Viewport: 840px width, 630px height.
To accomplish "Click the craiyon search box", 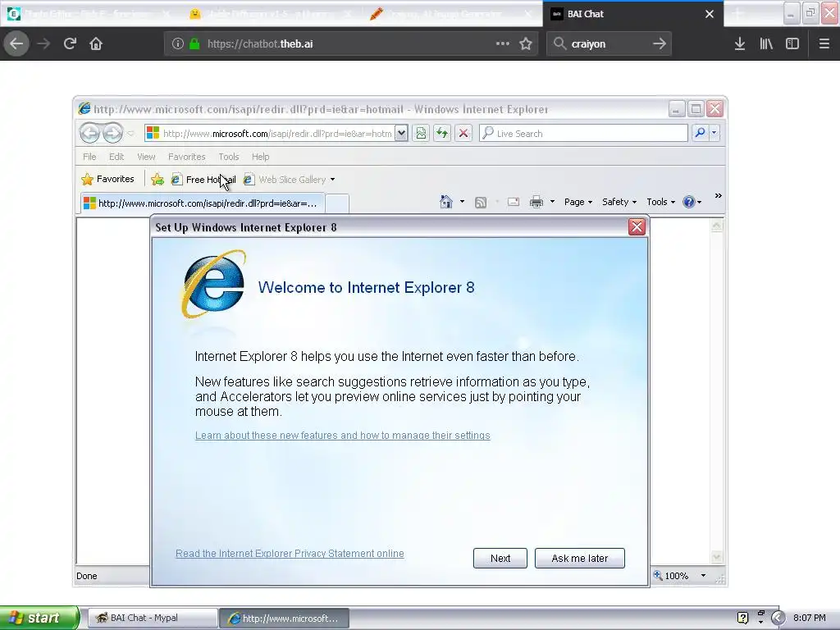I will 609,44.
